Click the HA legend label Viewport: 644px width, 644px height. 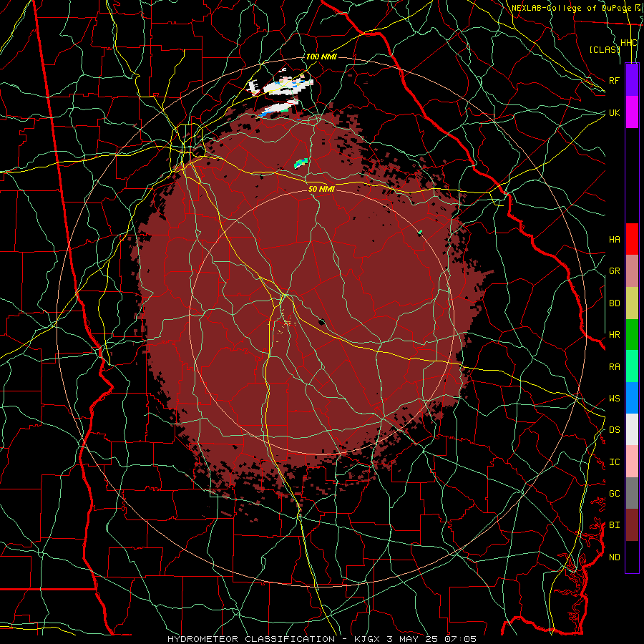click(x=614, y=240)
